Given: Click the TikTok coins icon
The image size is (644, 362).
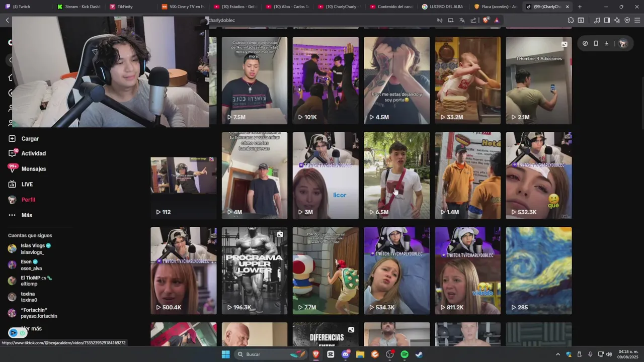Looking at the screenshot, I should tap(585, 43).
